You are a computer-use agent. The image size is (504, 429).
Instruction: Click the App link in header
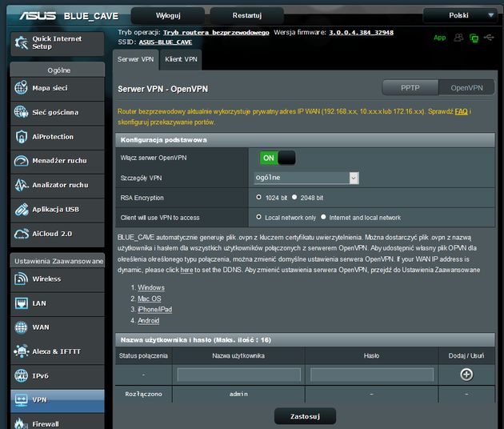tap(439, 38)
